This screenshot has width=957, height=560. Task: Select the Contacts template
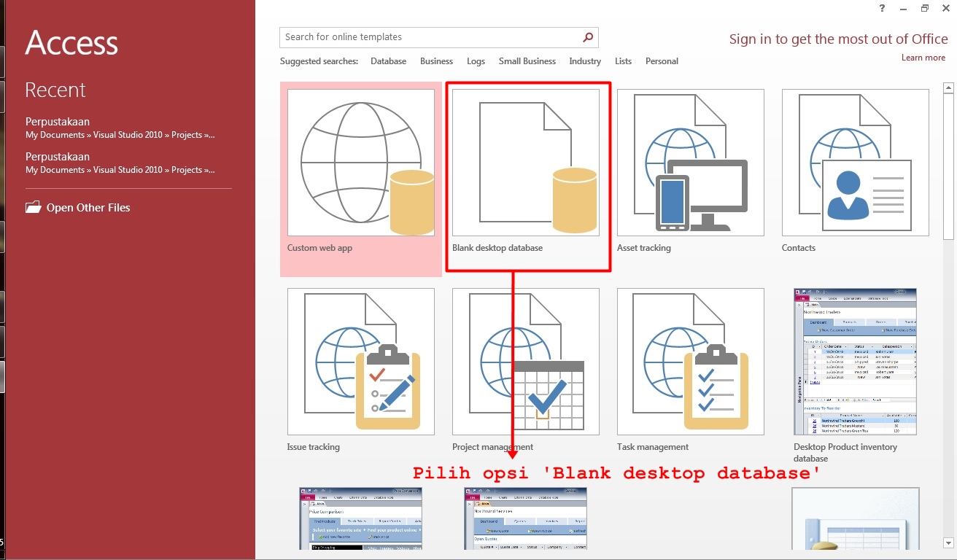[x=855, y=162]
